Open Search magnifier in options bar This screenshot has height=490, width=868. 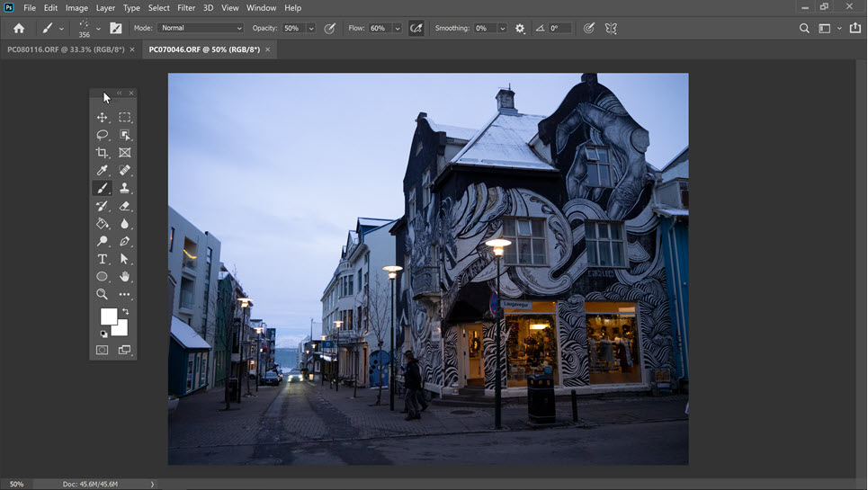tap(804, 28)
